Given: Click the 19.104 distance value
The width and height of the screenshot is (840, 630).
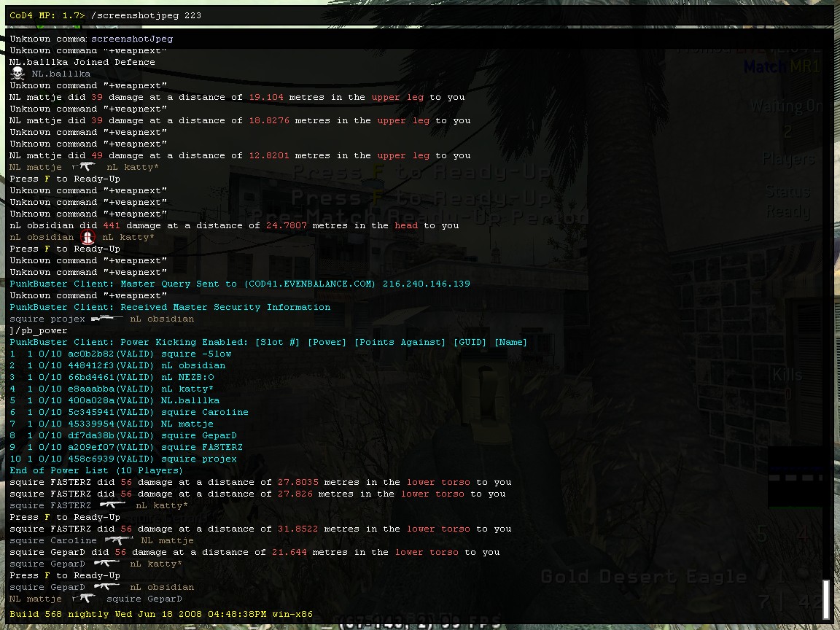Looking at the screenshot, I should tap(266, 97).
